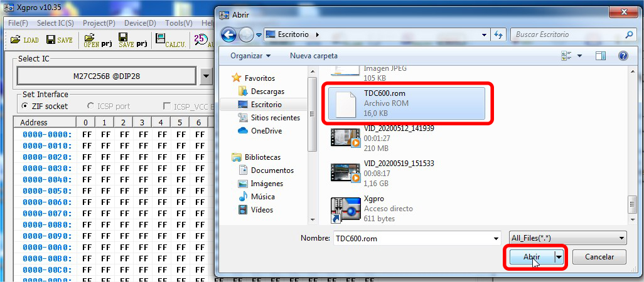Toggle the ICSP_VCC checkbox
This screenshot has width=644, height=282.
167,107
